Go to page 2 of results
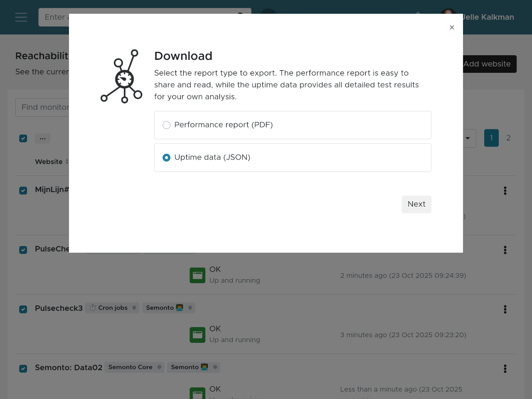Screen dimensions: 532x399 click(508, 138)
